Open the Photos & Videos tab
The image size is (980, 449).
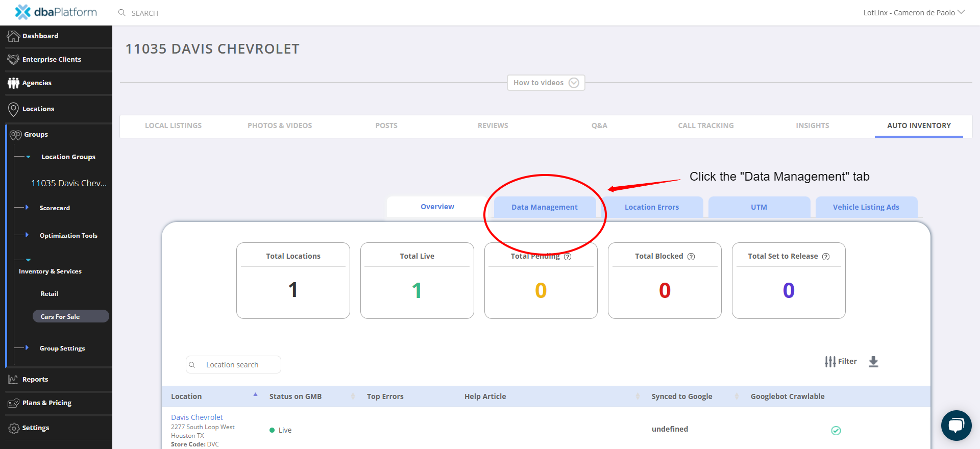tap(280, 126)
